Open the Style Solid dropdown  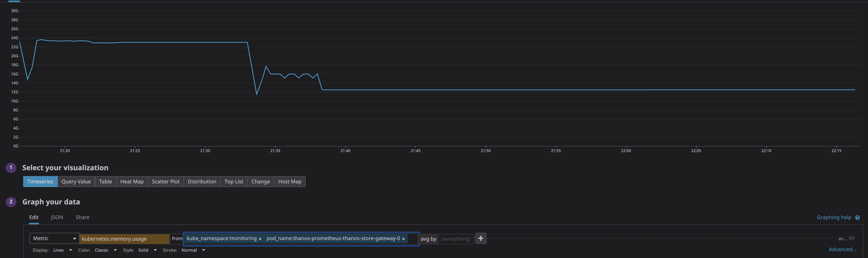click(147, 250)
